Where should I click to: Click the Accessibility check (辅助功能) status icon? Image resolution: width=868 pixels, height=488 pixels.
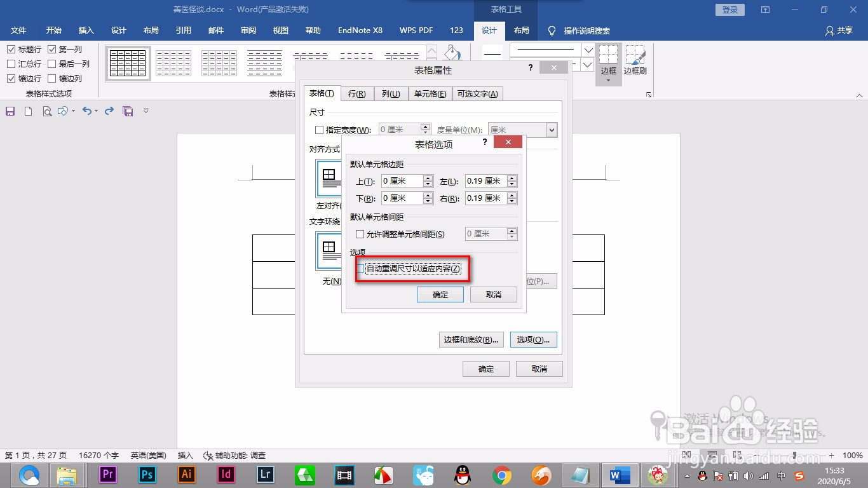pyautogui.click(x=234, y=456)
